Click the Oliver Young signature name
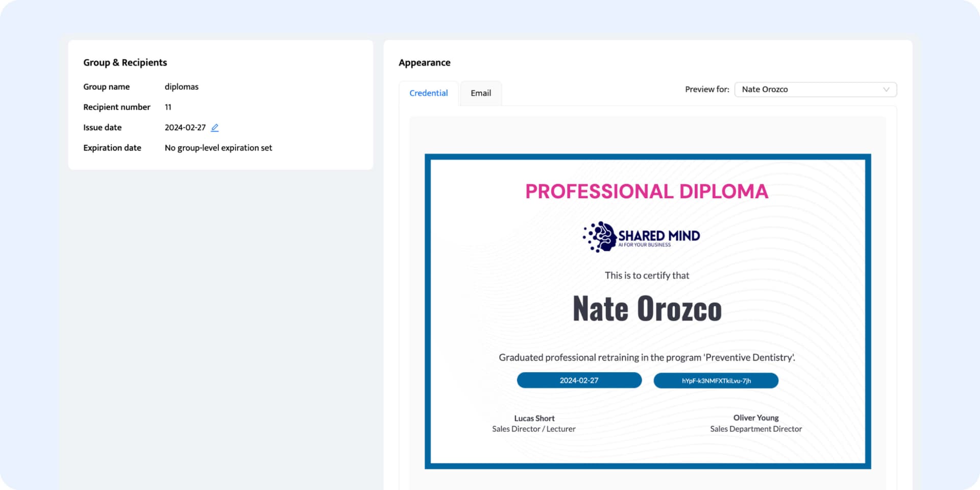This screenshot has width=980, height=490. 755,418
